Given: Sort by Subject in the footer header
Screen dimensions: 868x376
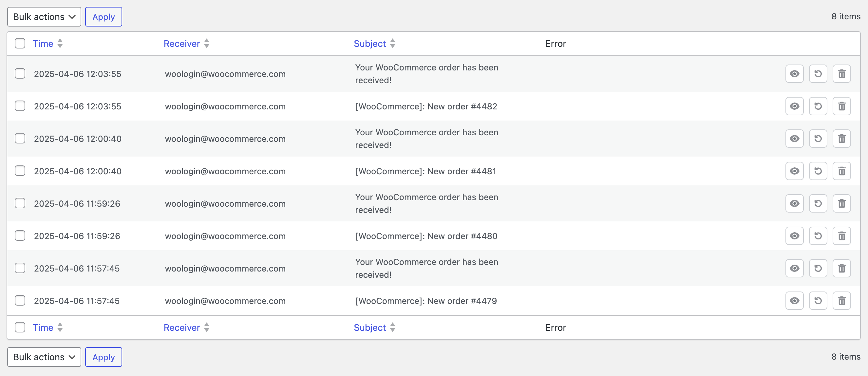Looking at the screenshot, I should point(370,328).
